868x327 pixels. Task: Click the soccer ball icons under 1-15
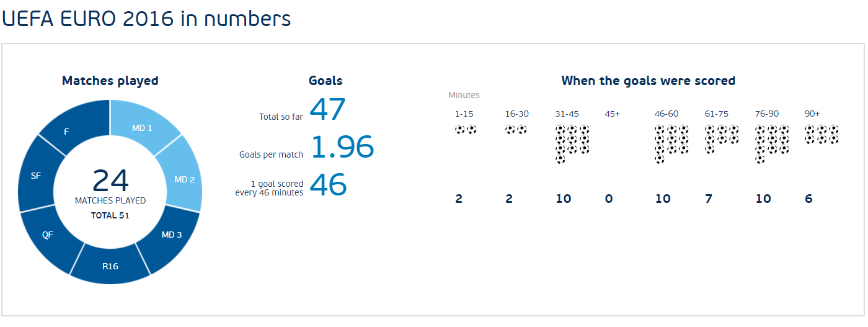click(x=466, y=130)
